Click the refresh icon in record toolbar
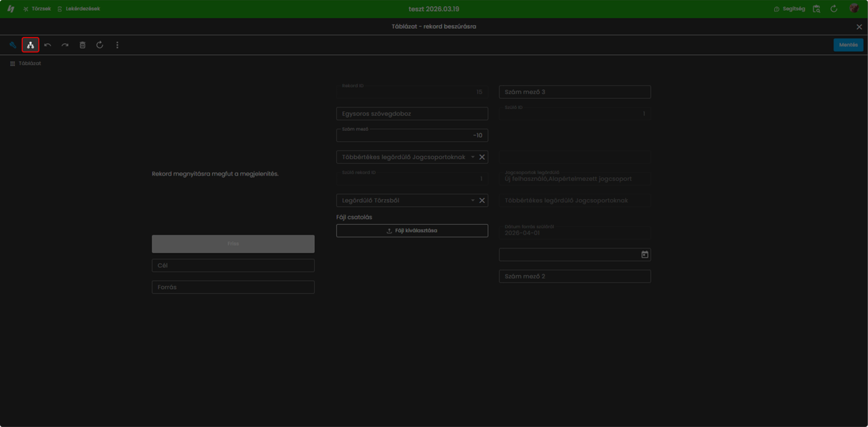 (100, 45)
